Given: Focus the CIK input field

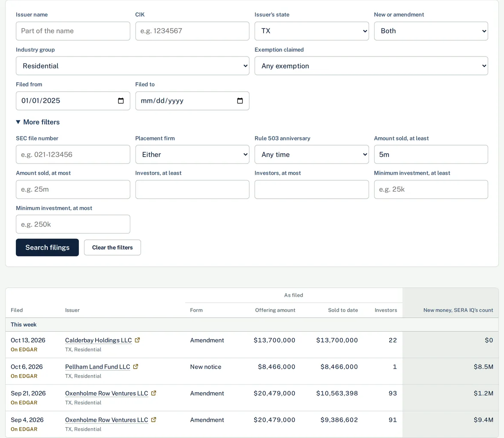Looking at the screenshot, I should pyautogui.click(x=192, y=31).
